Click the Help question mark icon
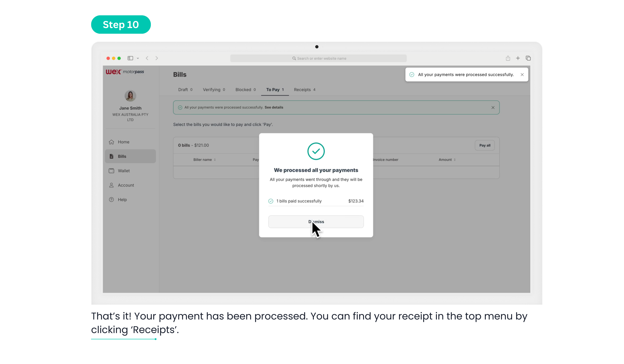Viewport: 624px width, 364px height. coord(111,200)
